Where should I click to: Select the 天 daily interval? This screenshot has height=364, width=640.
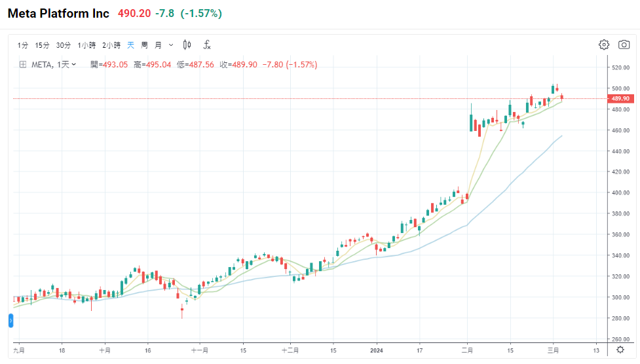[x=130, y=45]
